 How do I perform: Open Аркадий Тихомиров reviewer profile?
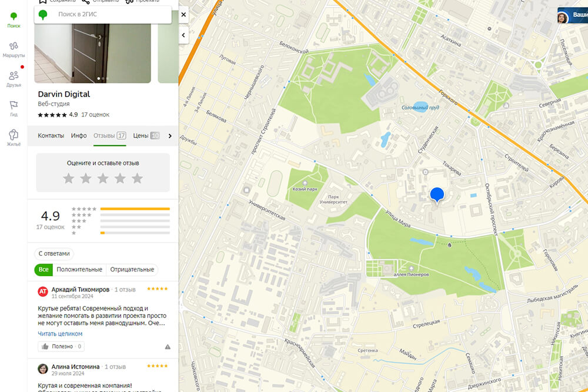coord(80,289)
